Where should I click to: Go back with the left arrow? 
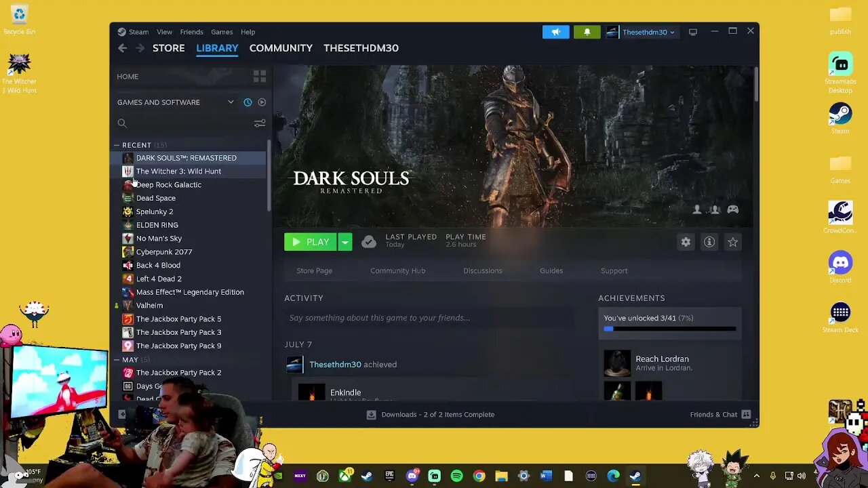point(122,48)
